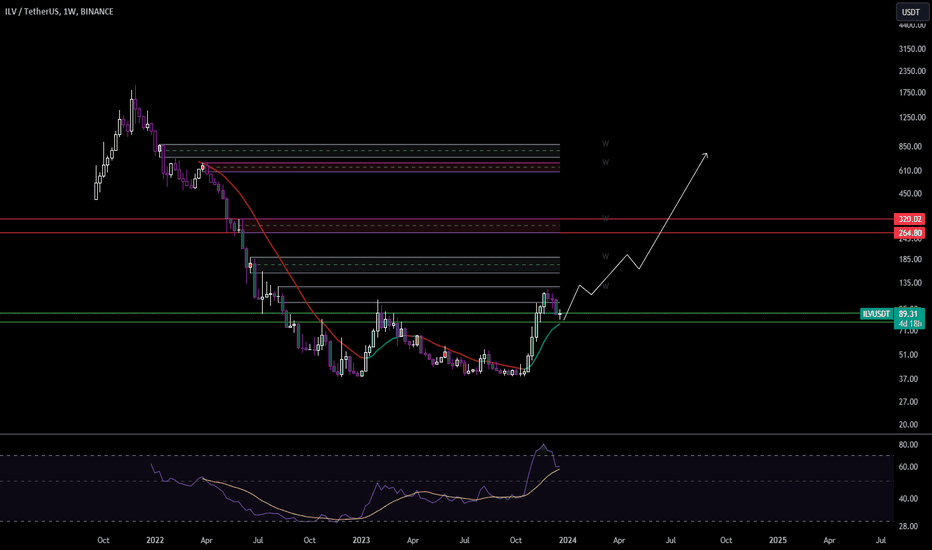Screen dimensions: 932x550
Task: Click 20.00 on the price axis
Action: [909, 425]
